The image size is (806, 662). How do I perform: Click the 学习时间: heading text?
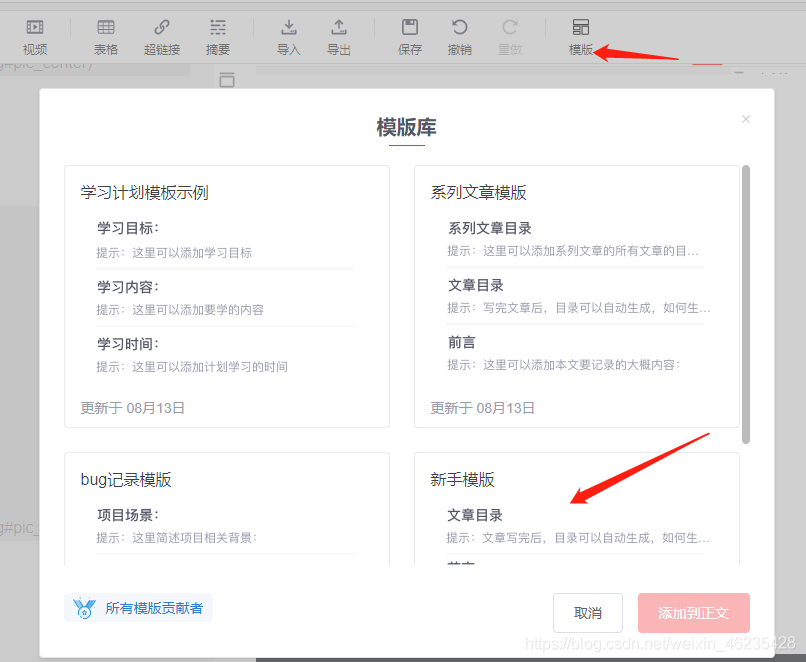(x=128, y=343)
